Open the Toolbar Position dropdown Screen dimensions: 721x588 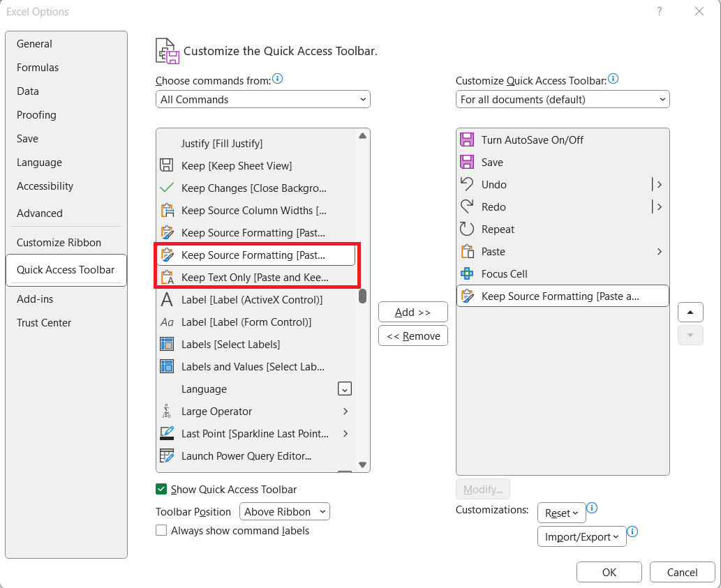click(285, 511)
